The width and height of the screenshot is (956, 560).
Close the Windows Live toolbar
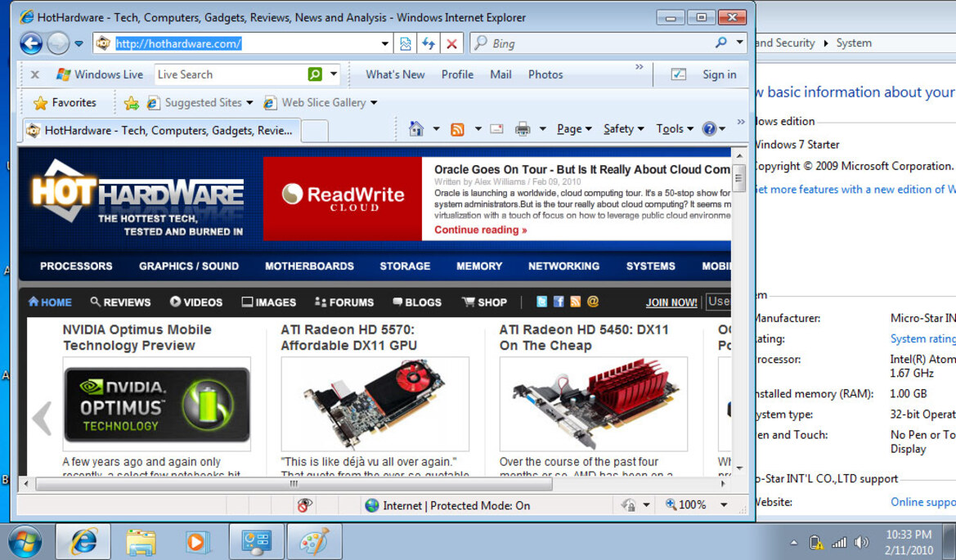(x=34, y=74)
